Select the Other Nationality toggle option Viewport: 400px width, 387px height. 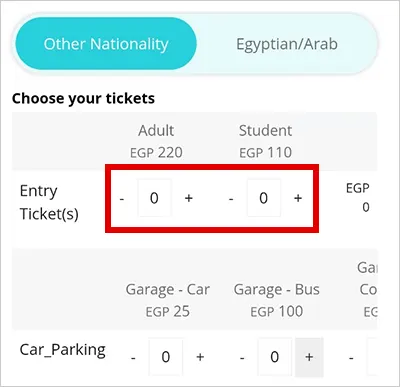[x=106, y=44]
